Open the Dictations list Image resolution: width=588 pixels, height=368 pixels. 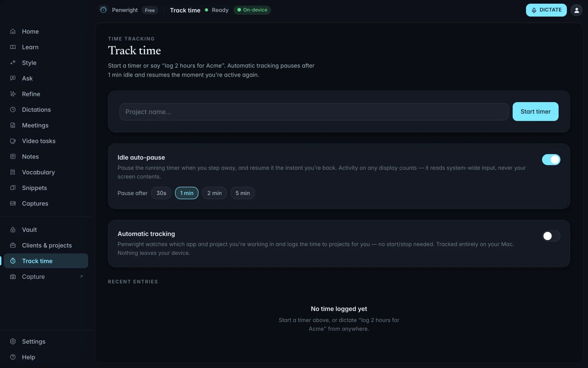(x=46, y=109)
